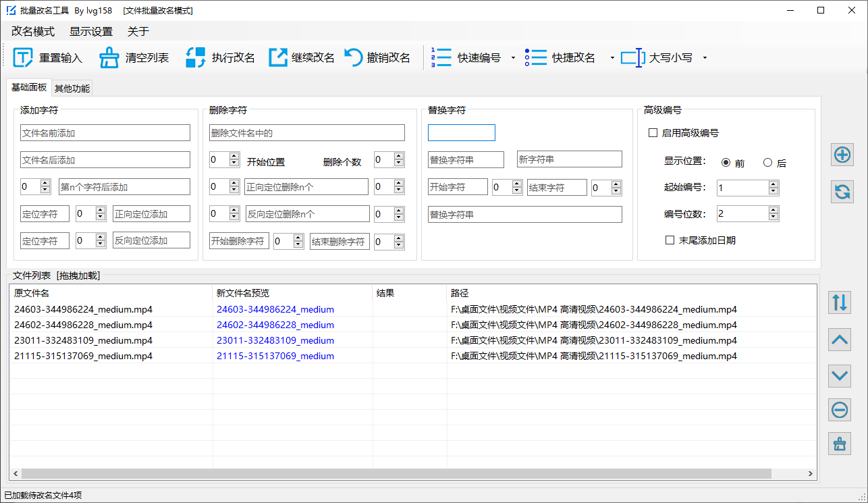Open the 关于 menu
Image resolution: width=868 pixels, height=503 pixels.
coord(138,32)
